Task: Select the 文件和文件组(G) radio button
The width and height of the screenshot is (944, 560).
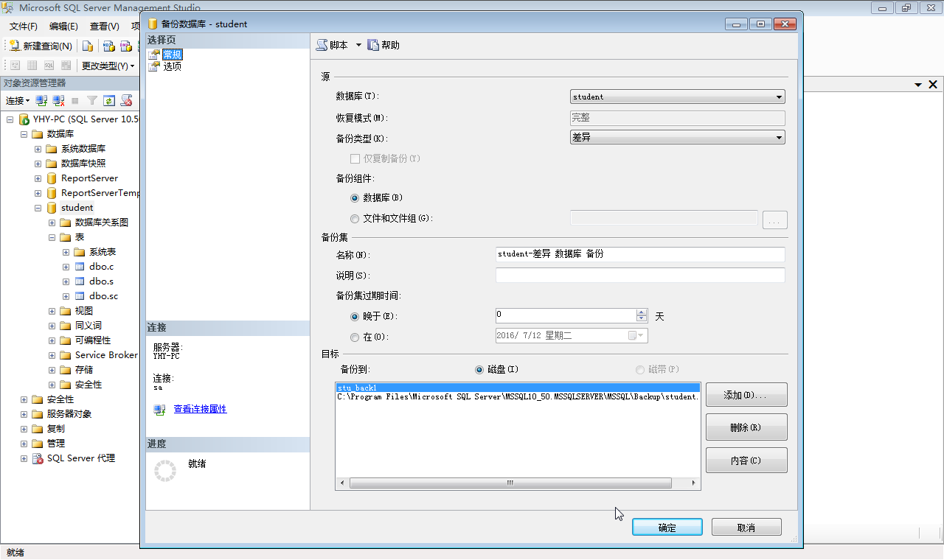Action: tap(355, 219)
